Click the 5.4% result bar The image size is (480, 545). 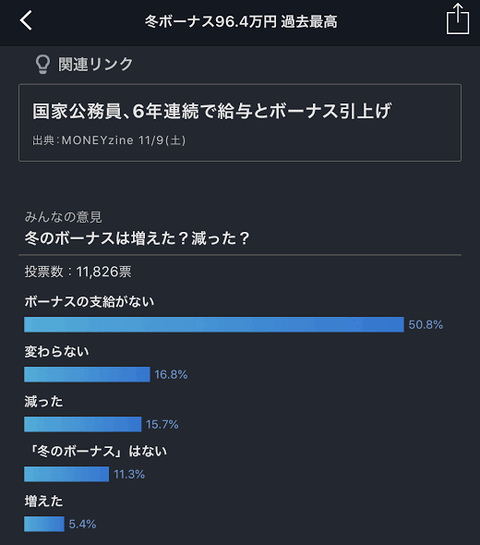(x=44, y=524)
